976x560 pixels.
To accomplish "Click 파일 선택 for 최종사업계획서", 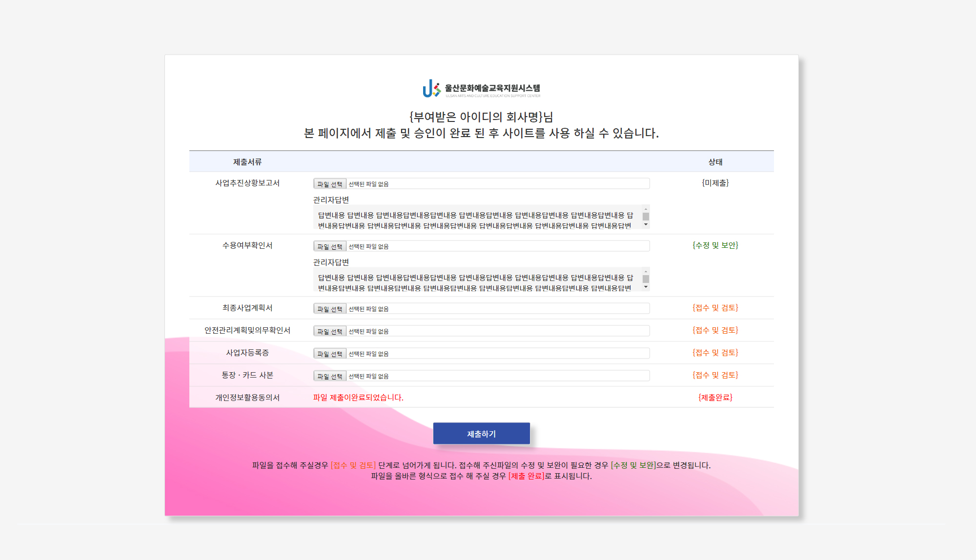I will click(330, 308).
